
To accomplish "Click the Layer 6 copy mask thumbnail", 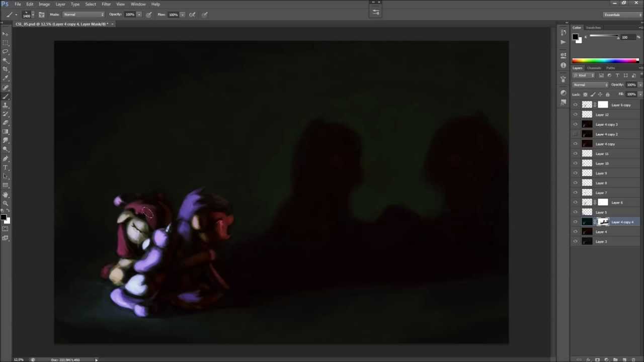I will pos(603,105).
